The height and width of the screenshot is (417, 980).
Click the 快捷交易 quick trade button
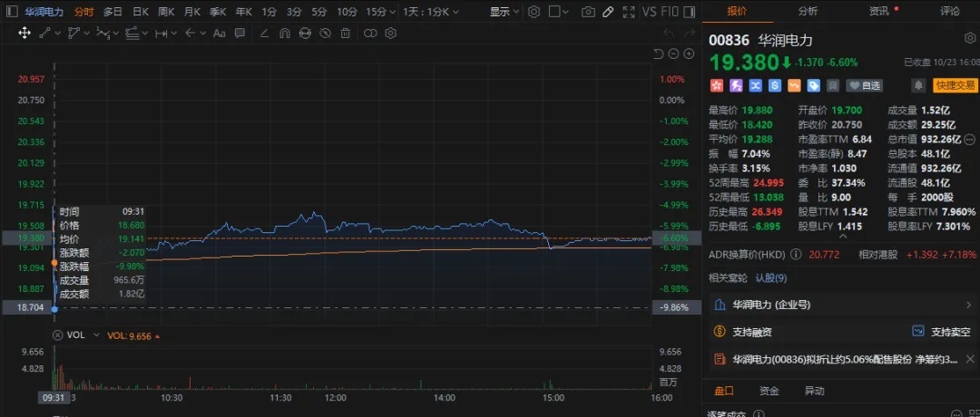pyautogui.click(x=955, y=85)
